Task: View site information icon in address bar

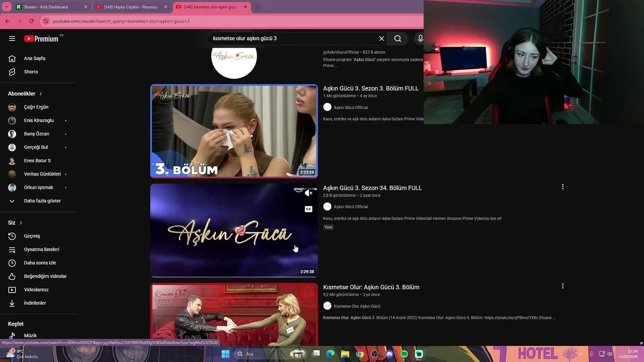Action: [x=46, y=21]
